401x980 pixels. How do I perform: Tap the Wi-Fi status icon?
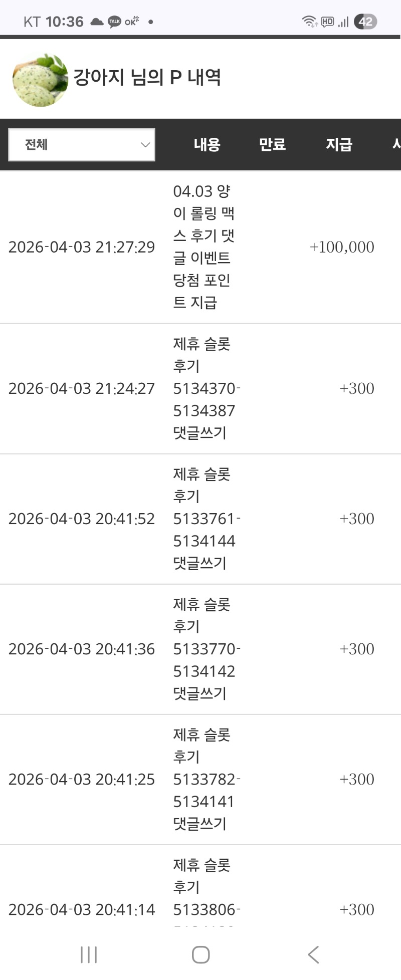pos(309,22)
